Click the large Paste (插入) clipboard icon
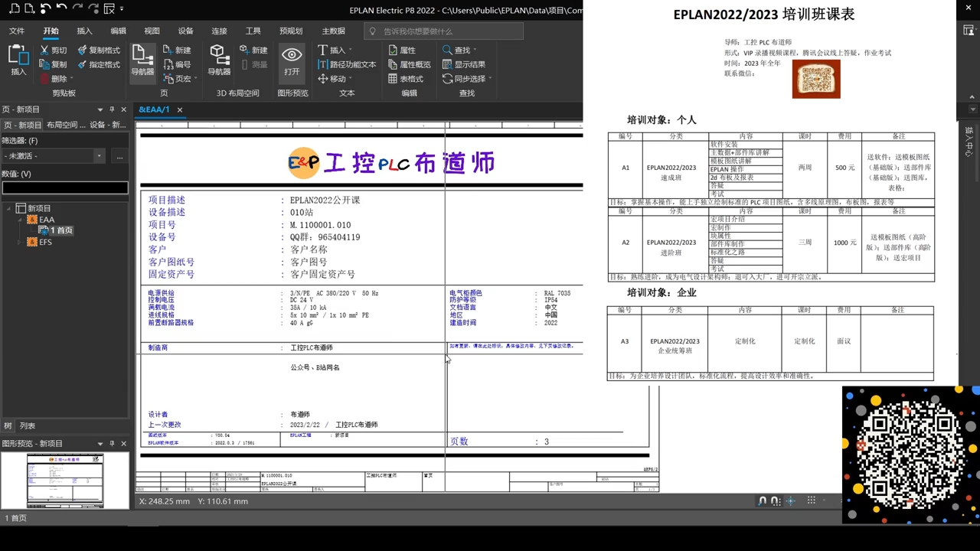The image size is (980, 551). (18, 60)
